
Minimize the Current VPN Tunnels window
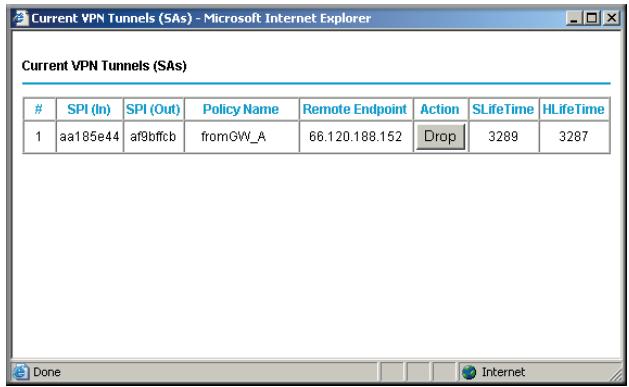coord(574,18)
